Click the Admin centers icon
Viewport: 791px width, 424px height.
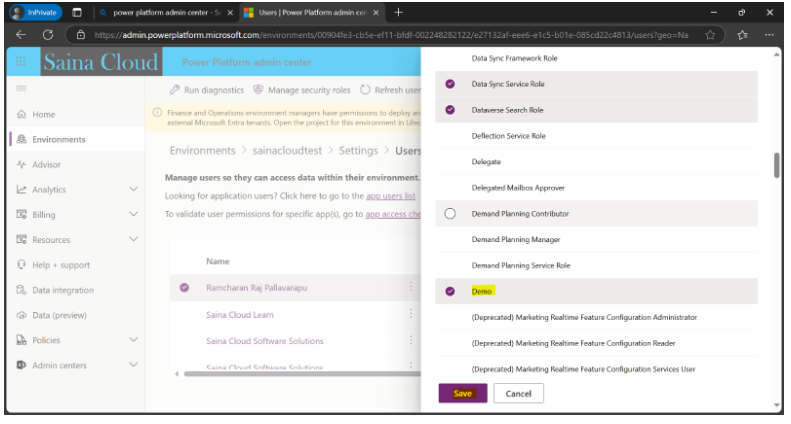pyautogui.click(x=21, y=364)
